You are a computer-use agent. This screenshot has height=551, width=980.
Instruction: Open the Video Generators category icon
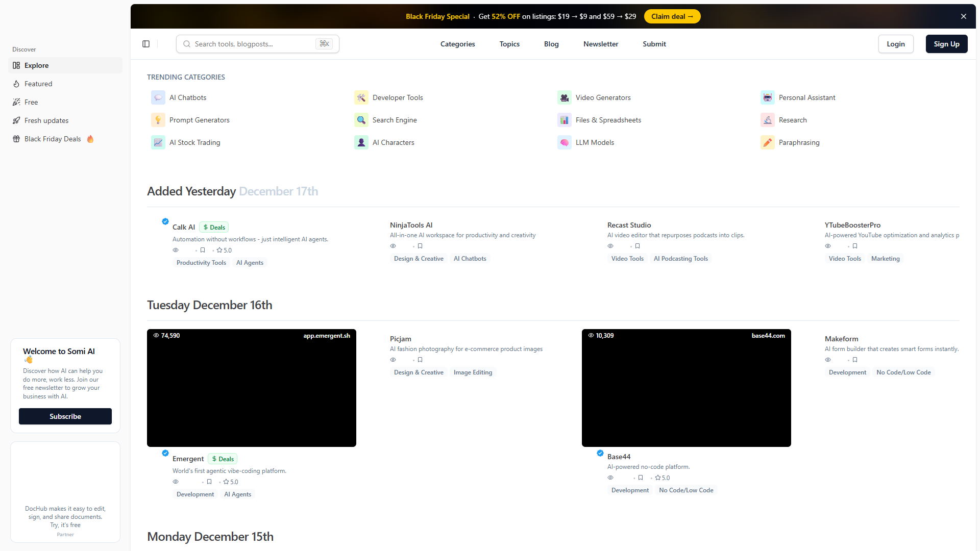(565, 97)
